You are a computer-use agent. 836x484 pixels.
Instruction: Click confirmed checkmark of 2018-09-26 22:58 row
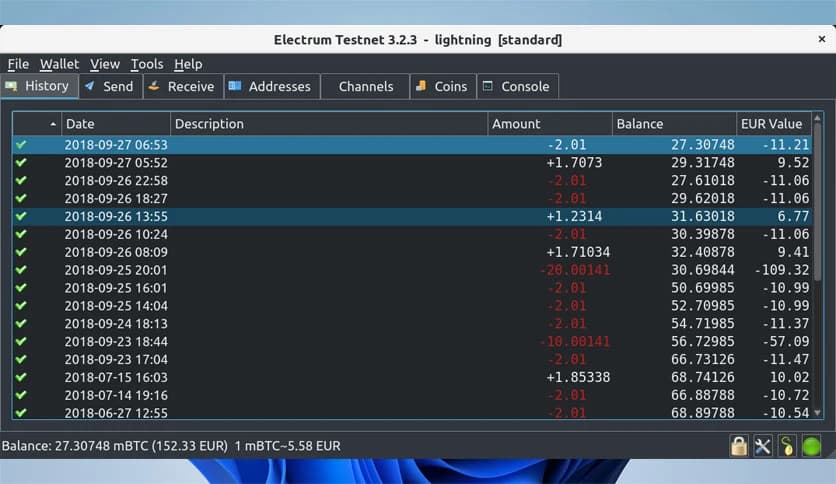click(x=21, y=180)
